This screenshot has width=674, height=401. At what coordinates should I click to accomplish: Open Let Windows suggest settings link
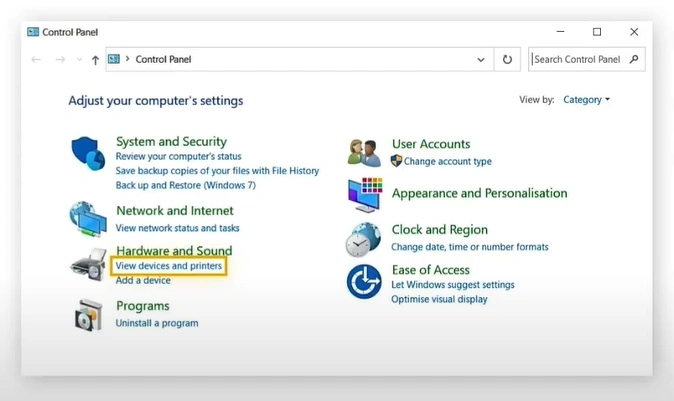pos(452,285)
